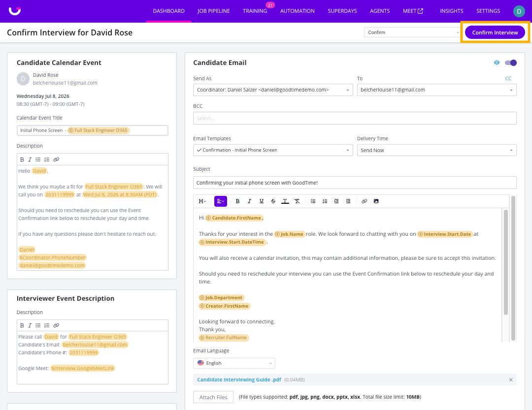Click the email Subject input field
Viewport: 532px width, 410px height.
[355, 183]
